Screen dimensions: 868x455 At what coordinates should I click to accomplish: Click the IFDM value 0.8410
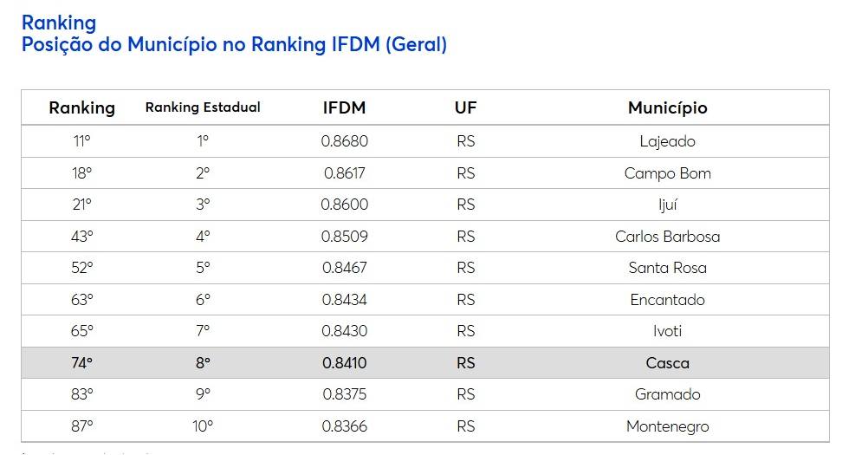tap(344, 363)
